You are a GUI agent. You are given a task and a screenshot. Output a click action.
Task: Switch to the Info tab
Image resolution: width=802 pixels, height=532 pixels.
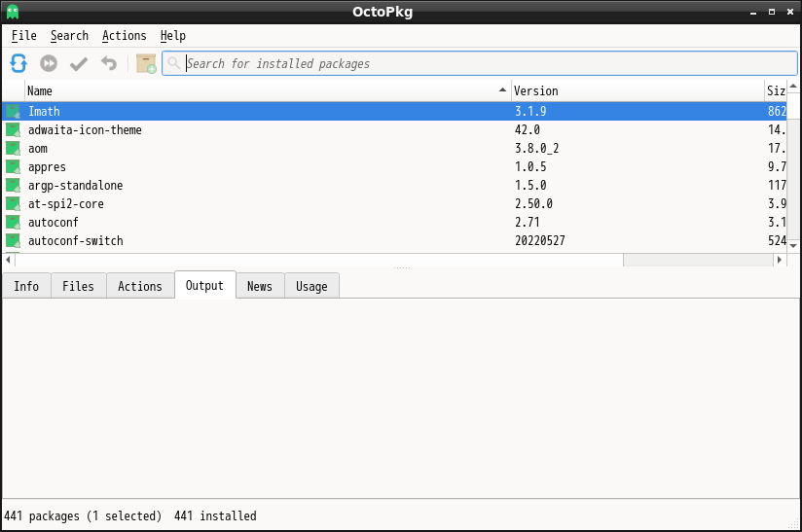click(26, 286)
